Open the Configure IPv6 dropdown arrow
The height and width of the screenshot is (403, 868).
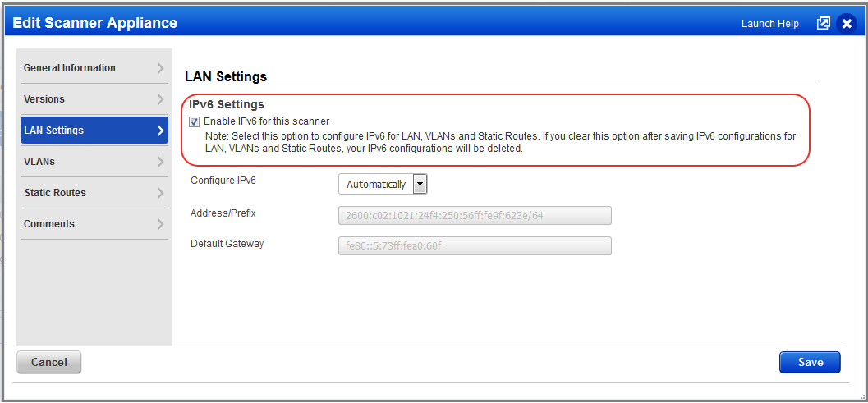[x=420, y=185]
